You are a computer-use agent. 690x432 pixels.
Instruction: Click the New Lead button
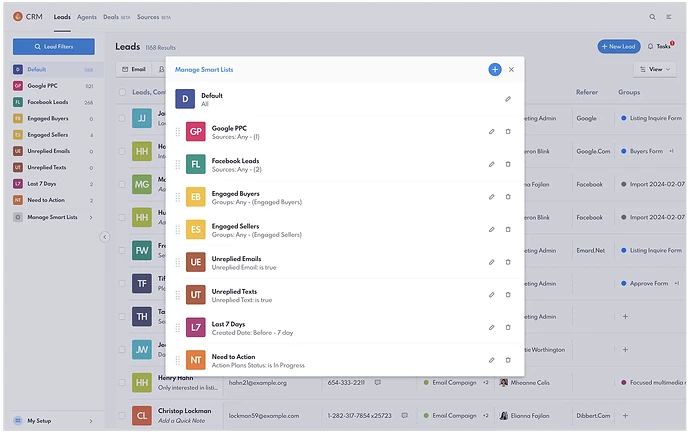point(617,46)
